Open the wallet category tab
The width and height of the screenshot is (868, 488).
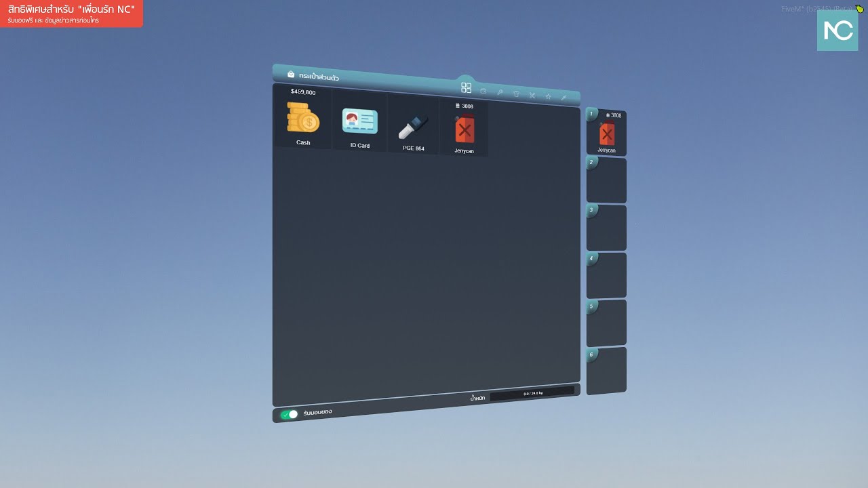(484, 91)
